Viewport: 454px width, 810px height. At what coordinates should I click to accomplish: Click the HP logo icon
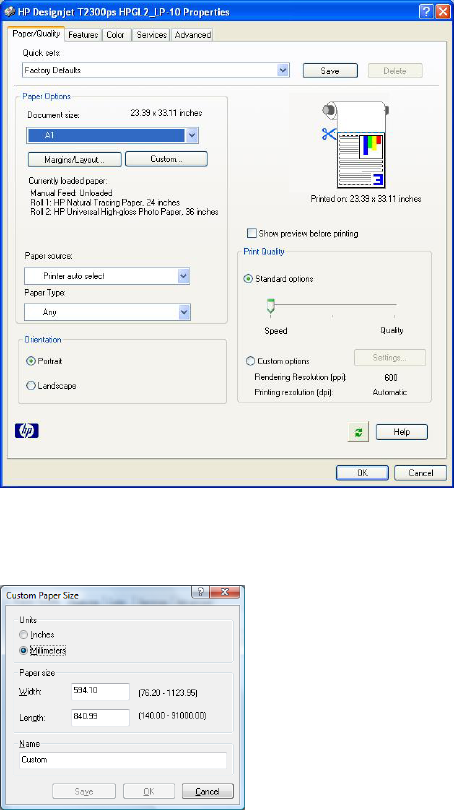click(26, 431)
